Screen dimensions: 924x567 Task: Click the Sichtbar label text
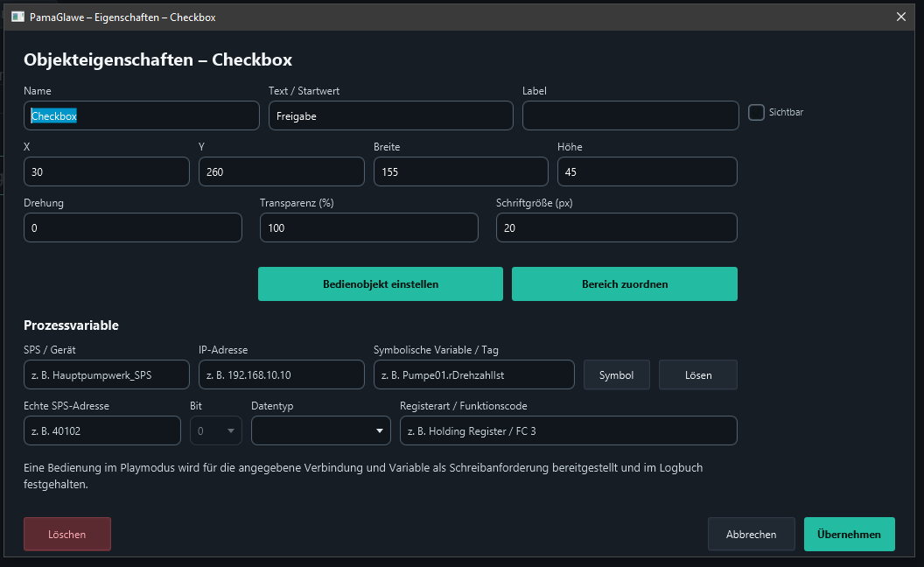click(x=786, y=112)
